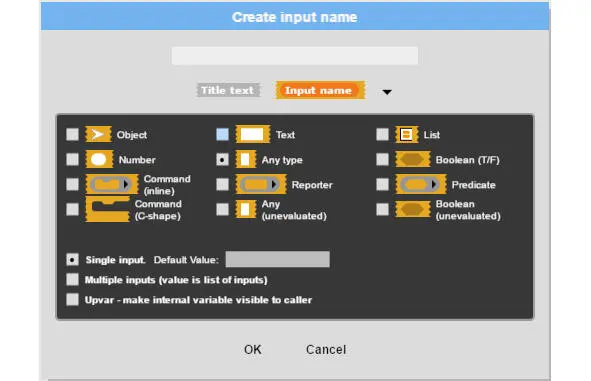Click the Boolean (T/F) label text
Image resolution: width=591 pixels, height=381 pixels.
(467, 160)
